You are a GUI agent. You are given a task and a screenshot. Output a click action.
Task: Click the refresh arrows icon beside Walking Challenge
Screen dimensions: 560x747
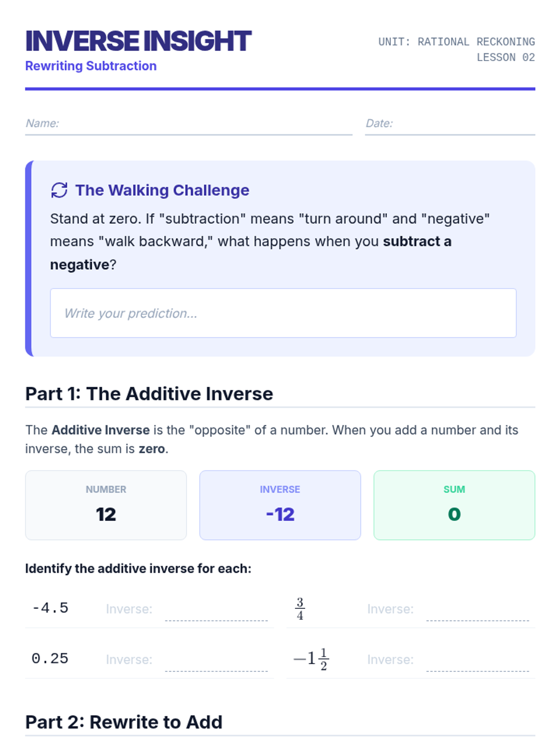59,190
